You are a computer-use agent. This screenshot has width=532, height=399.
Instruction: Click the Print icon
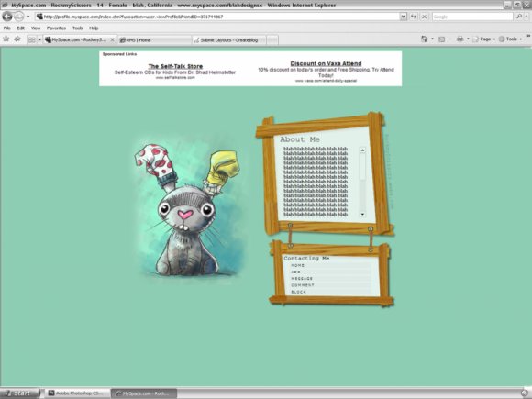[x=460, y=39]
